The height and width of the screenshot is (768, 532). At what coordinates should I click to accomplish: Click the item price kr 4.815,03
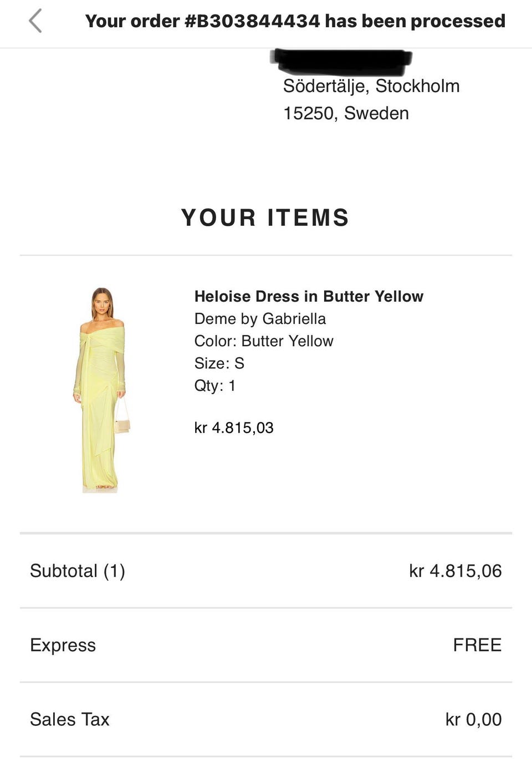click(x=234, y=428)
